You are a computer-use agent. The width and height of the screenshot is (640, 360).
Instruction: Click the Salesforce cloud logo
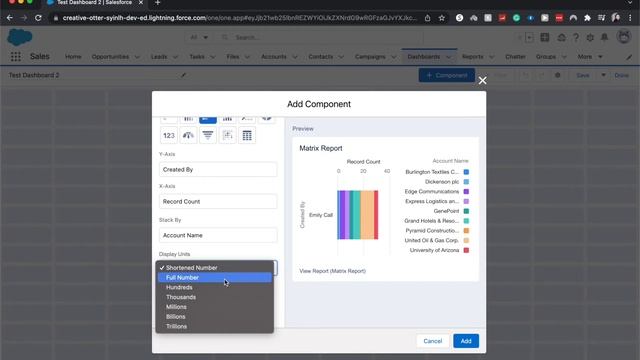(x=20, y=37)
